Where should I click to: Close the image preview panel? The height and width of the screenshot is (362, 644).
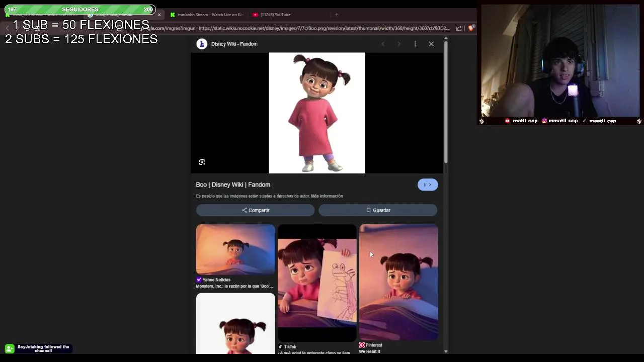[x=431, y=44]
